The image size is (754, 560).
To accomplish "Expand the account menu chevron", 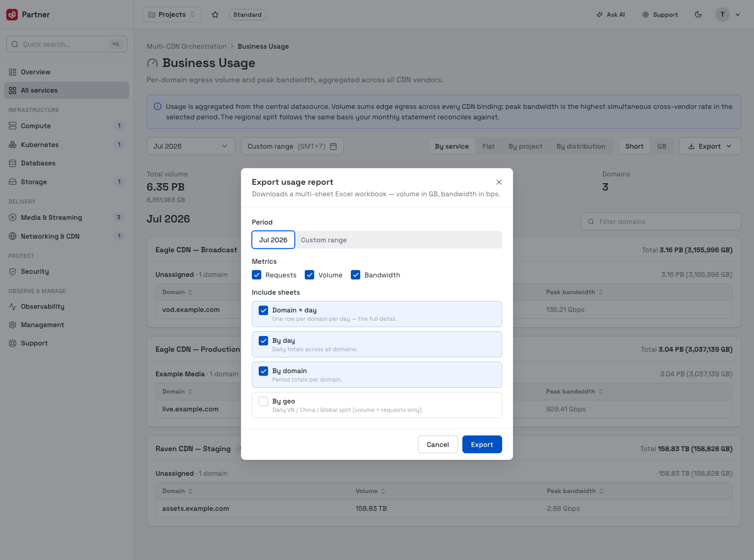I will click(x=738, y=15).
